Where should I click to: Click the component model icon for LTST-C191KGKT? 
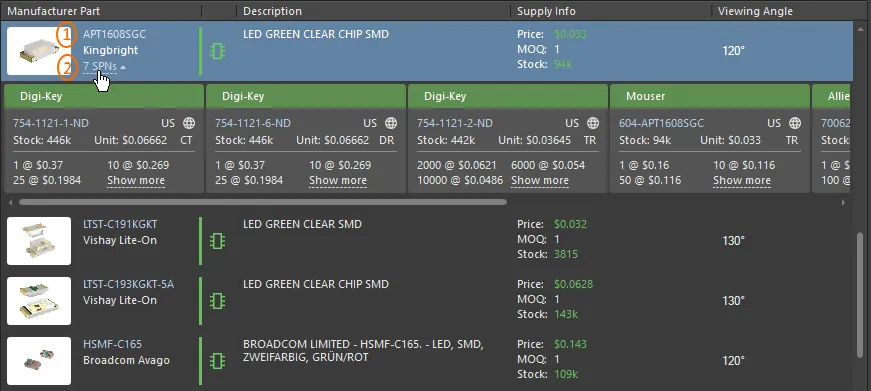[x=218, y=241]
